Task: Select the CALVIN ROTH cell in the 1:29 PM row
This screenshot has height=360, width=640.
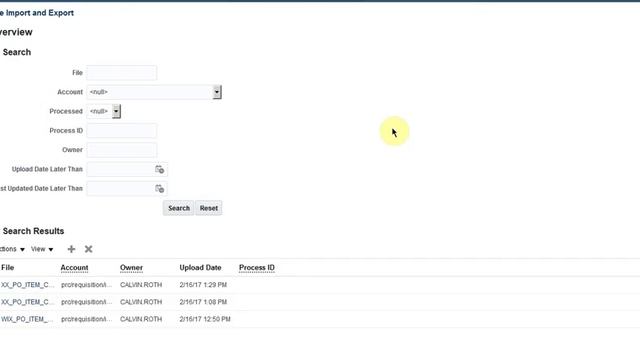Action: coord(141,285)
